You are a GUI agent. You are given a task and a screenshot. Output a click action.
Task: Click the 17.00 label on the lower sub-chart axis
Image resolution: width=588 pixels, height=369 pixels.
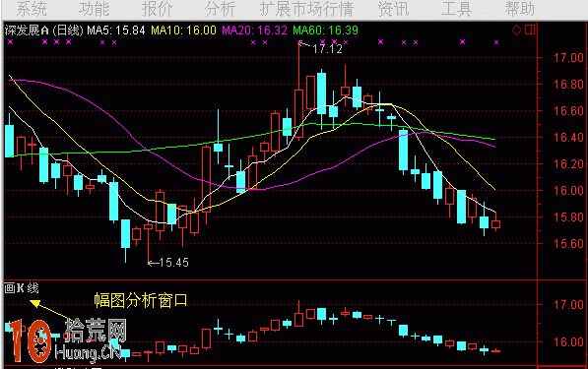[x=569, y=305]
